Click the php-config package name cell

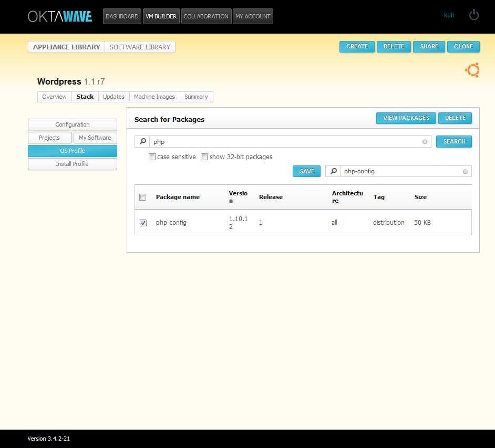pos(171,222)
